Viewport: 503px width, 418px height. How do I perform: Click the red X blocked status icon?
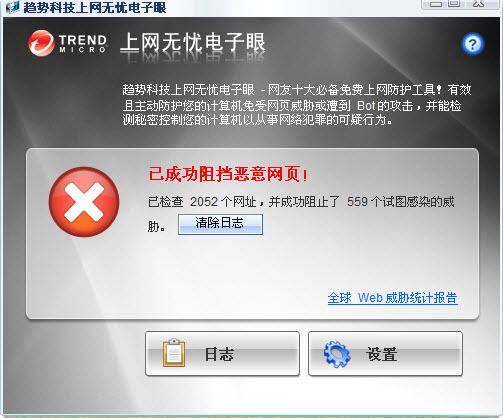click(x=84, y=202)
